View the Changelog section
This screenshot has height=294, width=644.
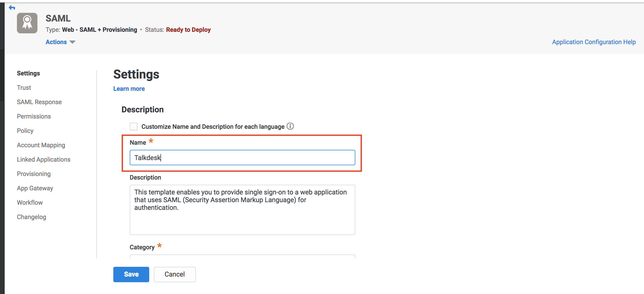click(x=32, y=217)
